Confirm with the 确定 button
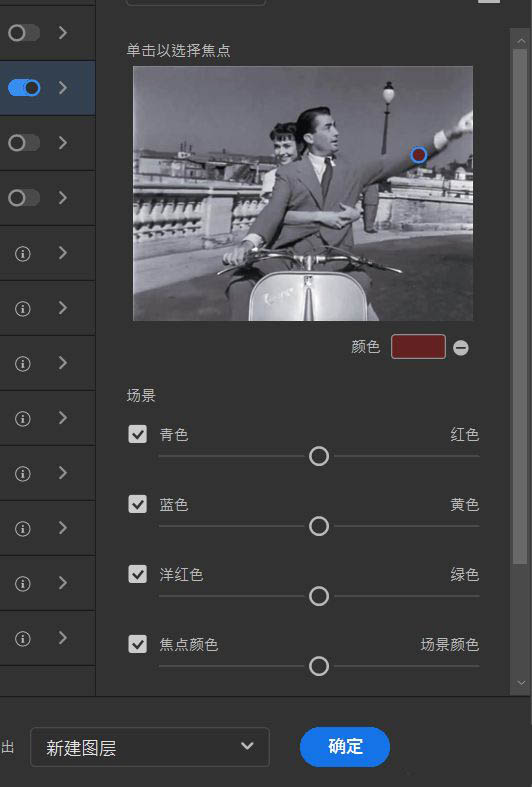 click(345, 747)
